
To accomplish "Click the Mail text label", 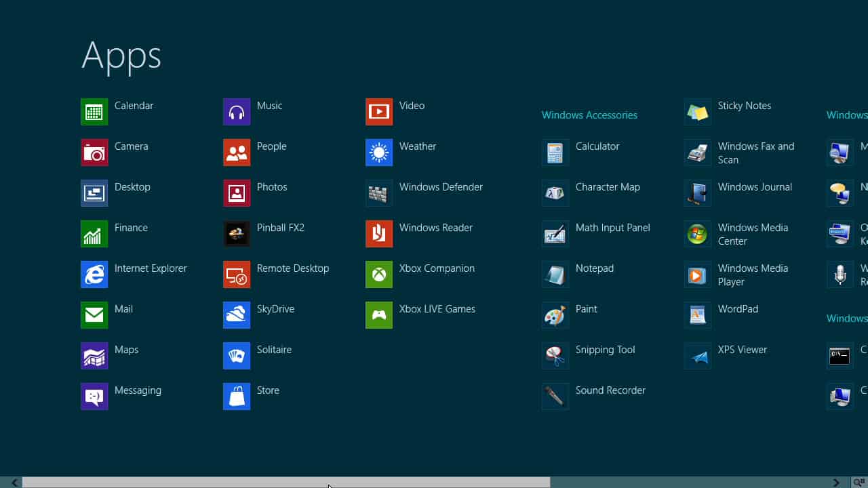I will click(x=123, y=309).
